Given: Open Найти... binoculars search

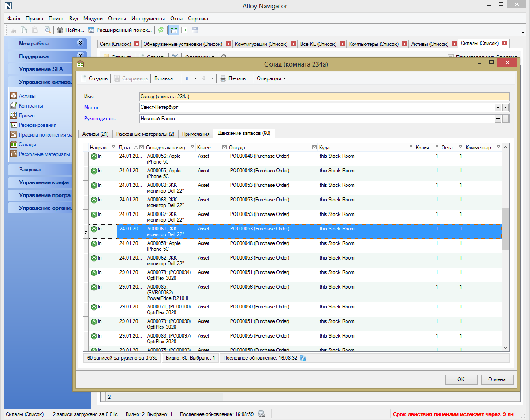Looking at the screenshot, I should tap(70, 30).
